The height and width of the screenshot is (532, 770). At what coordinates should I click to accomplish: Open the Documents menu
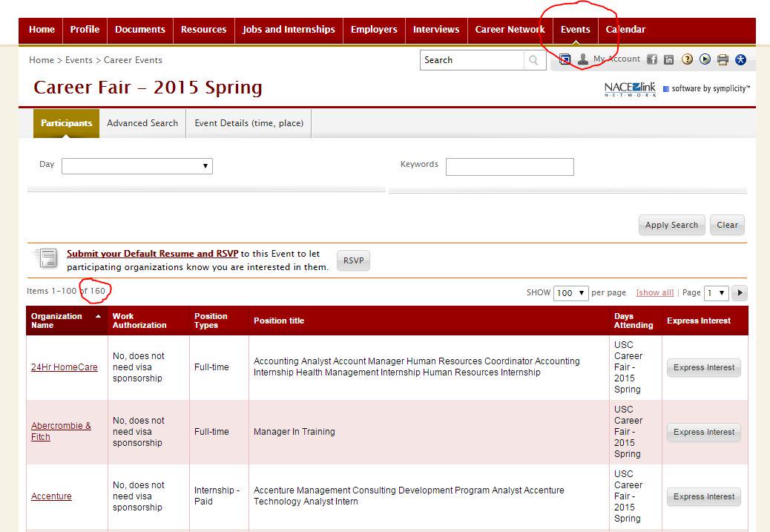point(140,30)
